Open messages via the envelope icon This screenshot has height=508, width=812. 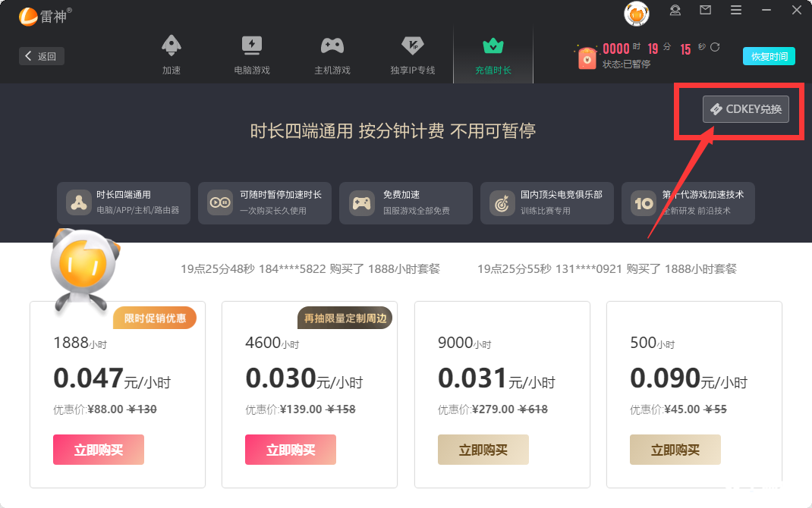coord(705,10)
